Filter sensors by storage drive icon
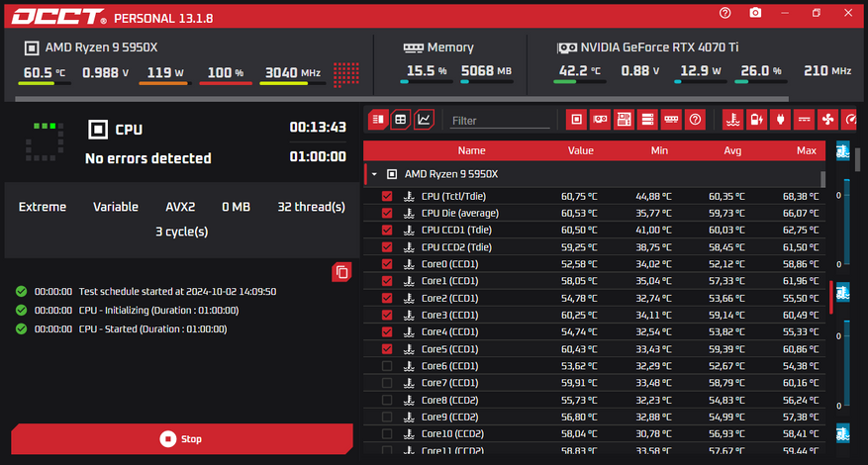 click(x=647, y=120)
